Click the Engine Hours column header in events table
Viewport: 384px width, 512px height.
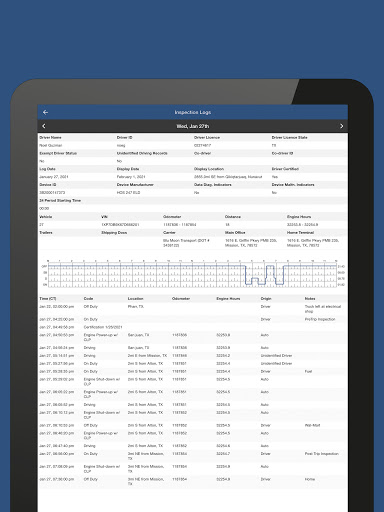pos(228,298)
